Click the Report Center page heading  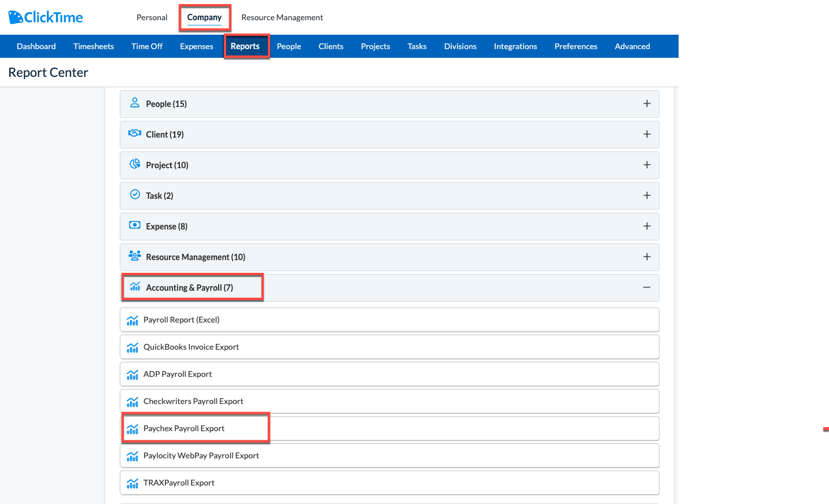click(x=48, y=72)
